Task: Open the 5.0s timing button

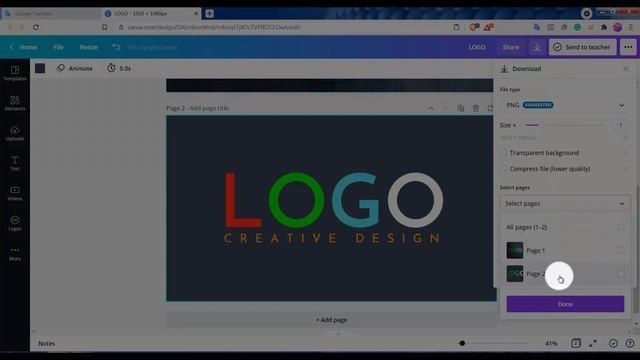Action: click(x=119, y=68)
